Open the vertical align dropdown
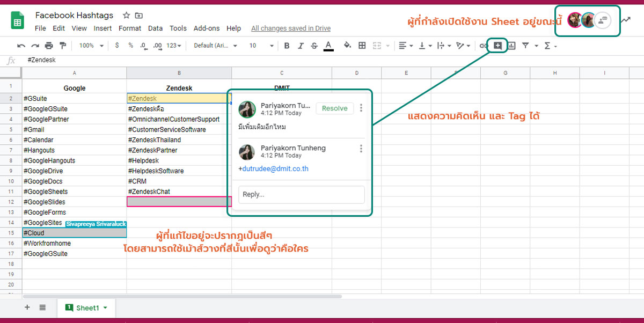 pyautogui.click(x=425, y=46)
